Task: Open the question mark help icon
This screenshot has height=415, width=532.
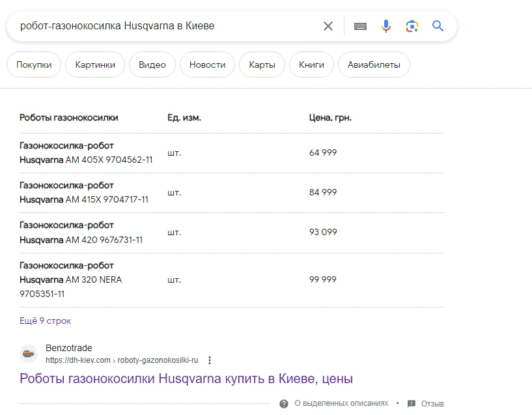Action: pos(284,404)
